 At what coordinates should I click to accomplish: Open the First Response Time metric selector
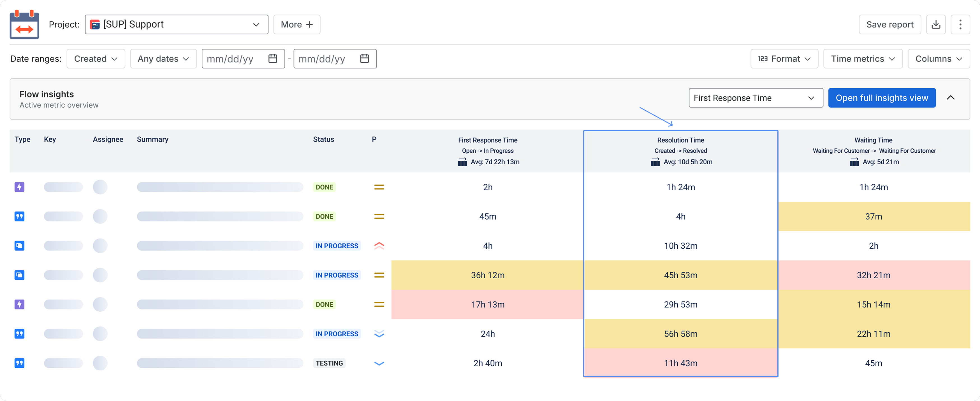[756, 98]
